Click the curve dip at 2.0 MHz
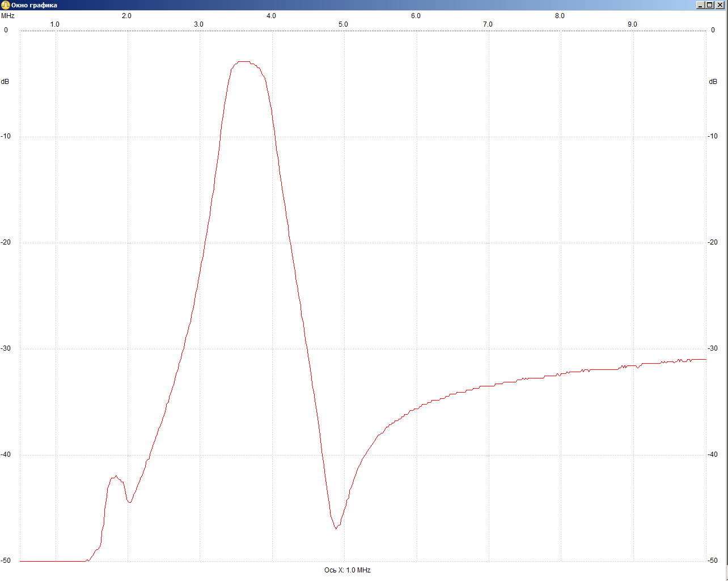The height and width of the screenshot is (581, 728). pos(130,502)
